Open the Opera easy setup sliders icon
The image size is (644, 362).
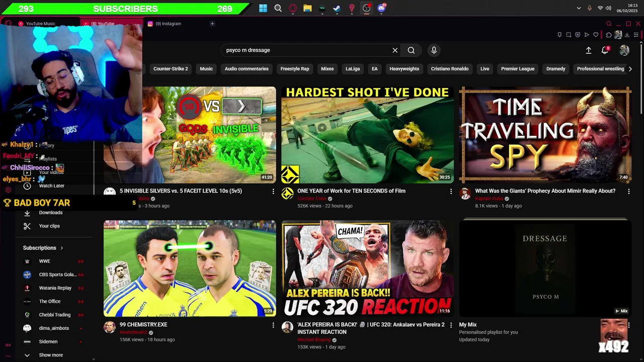[x=636, y=35]
